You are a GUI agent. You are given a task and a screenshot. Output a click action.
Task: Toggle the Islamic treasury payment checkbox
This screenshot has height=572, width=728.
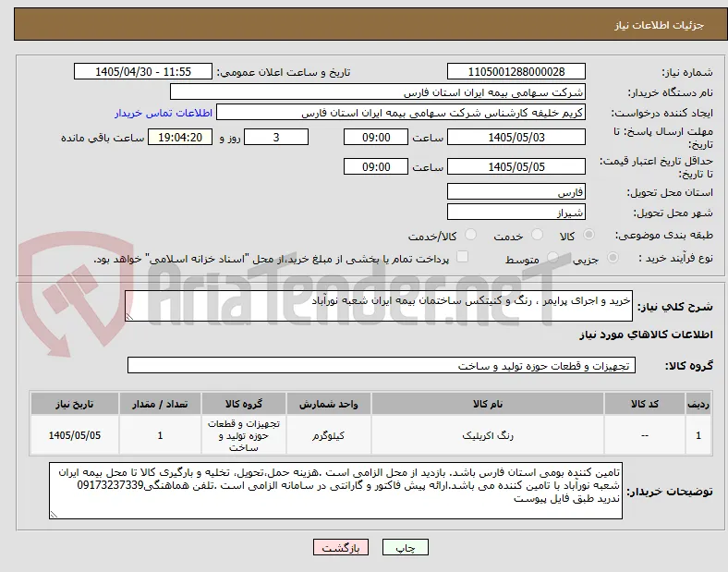pyautogui.click(x=463, y=257)
